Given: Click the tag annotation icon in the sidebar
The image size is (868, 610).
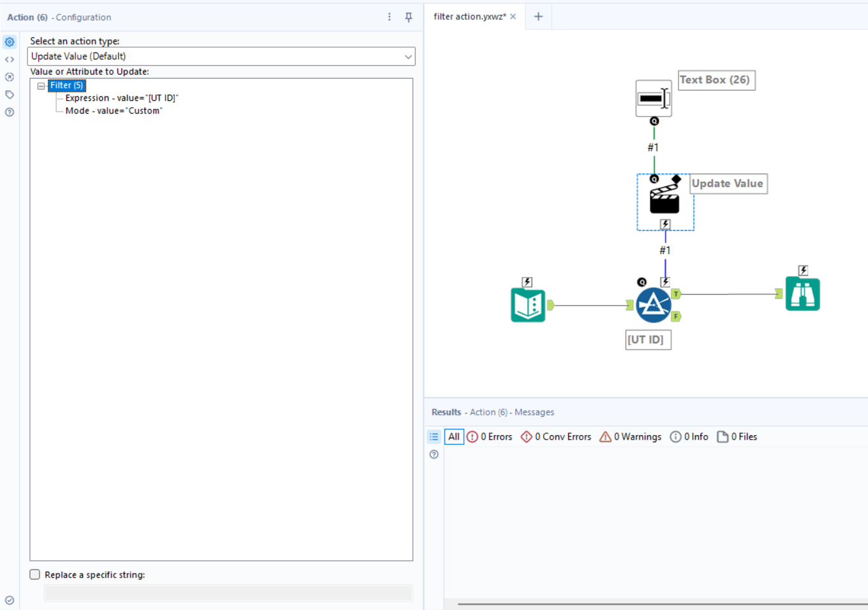Looking at the screenshot, I should click(9, 94).
